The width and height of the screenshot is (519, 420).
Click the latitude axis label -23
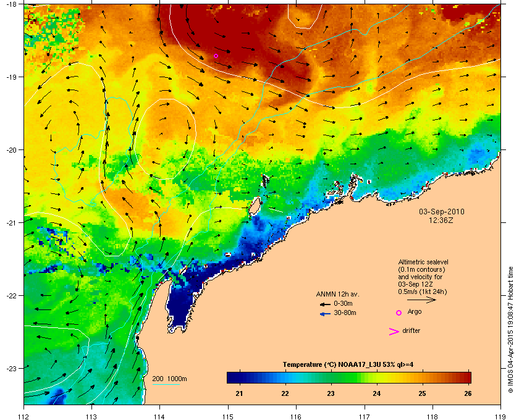point(11,368)
